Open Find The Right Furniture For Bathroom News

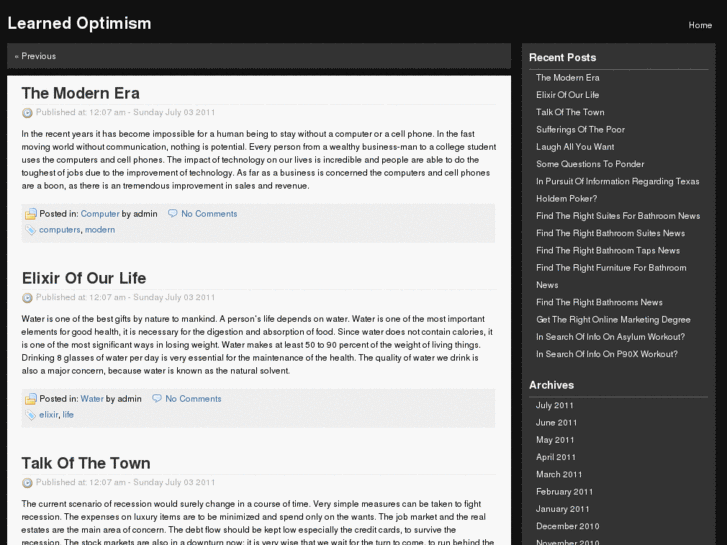click(611, 276)
